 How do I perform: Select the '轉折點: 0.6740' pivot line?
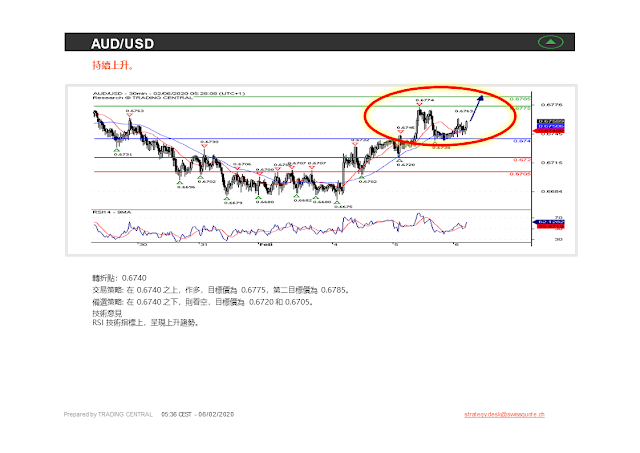[119, 278]
